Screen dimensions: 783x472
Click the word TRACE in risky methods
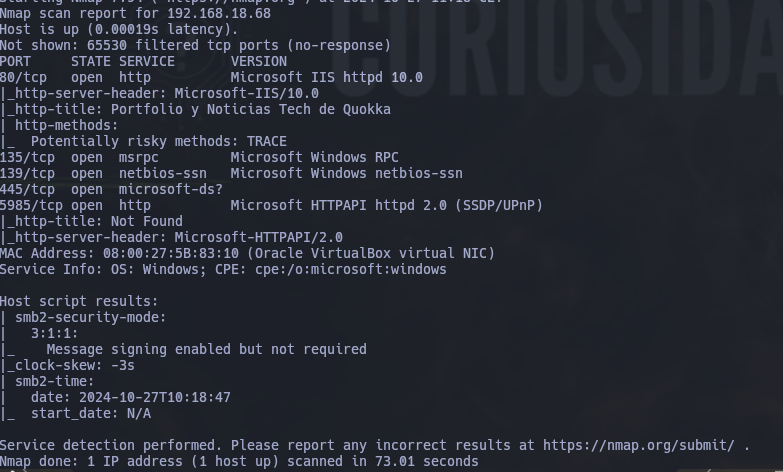[x=267, y=141]
